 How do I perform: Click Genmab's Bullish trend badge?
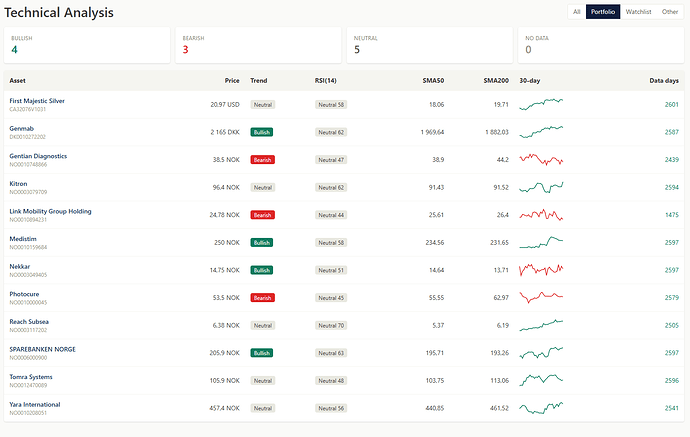tap(262, 132)
